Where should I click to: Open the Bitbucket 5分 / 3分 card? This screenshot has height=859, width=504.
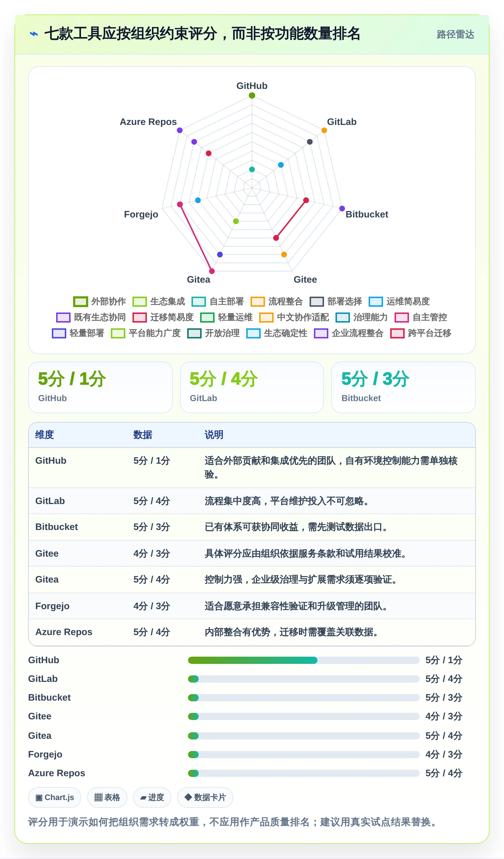pos(404,387)
